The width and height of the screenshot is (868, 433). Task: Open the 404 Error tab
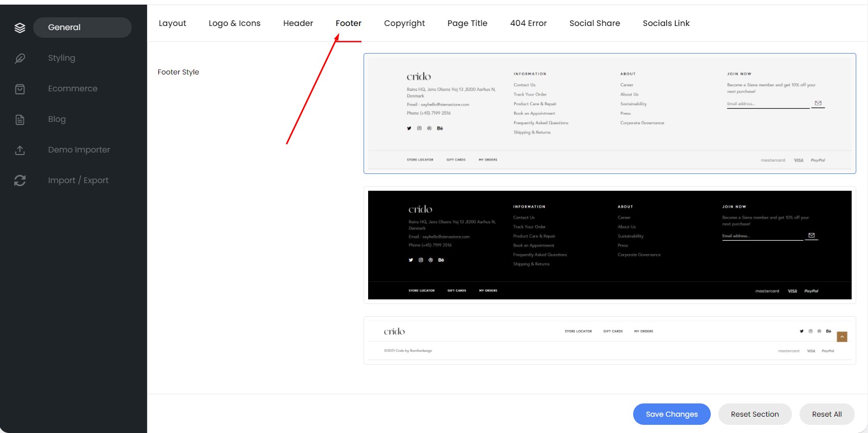528,23
